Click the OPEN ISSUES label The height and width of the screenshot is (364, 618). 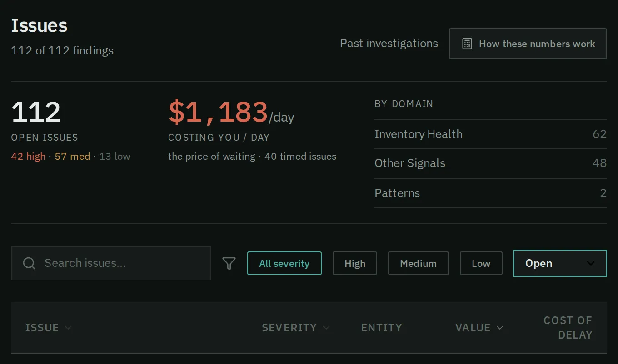(x=45, y=138)
